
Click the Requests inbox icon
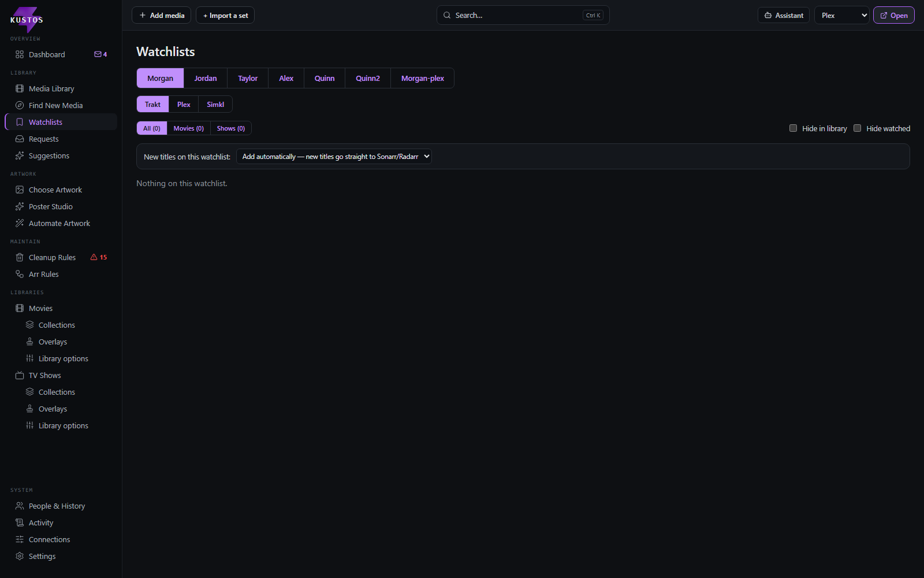[x=20, y=139]
